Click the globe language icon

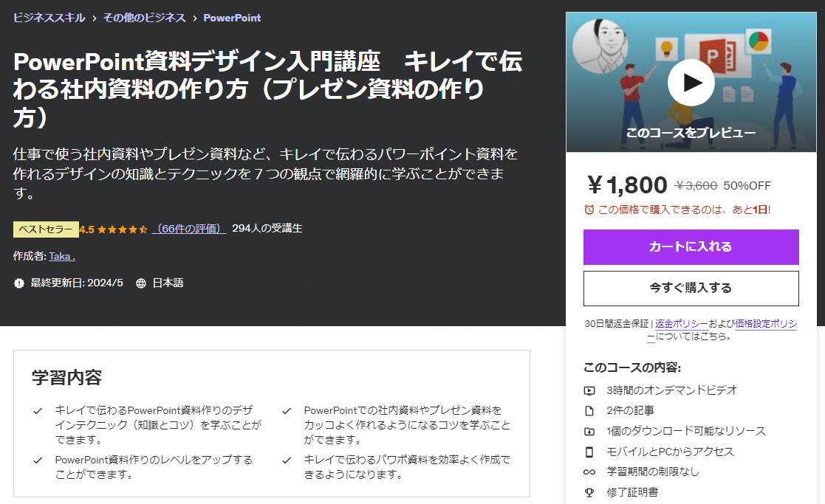(141, 283)
